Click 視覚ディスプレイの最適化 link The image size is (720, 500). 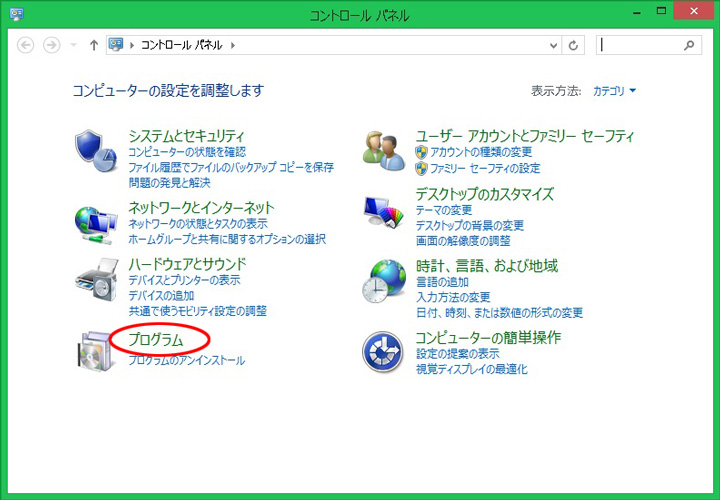click(472, 369)
